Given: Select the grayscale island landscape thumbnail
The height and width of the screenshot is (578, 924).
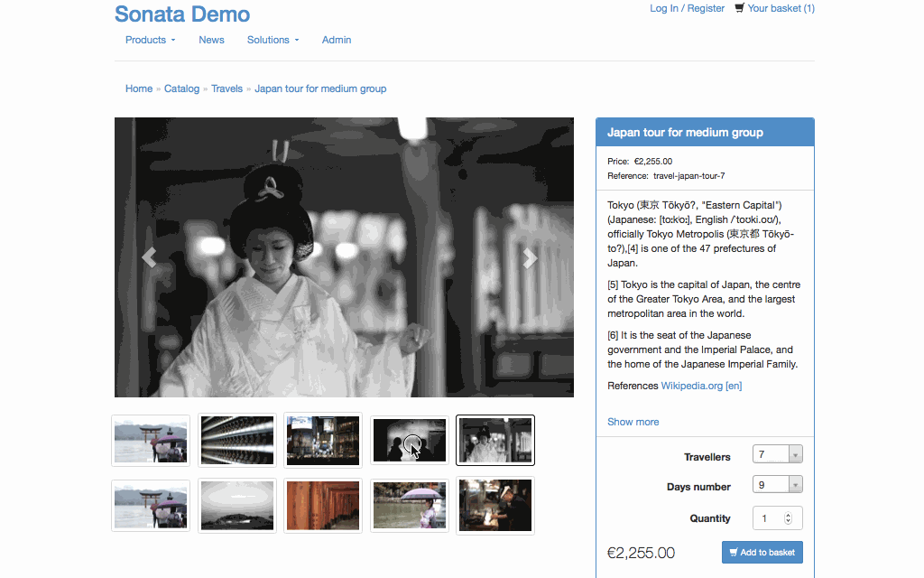Looking at the screenshot, I should point(236,506).
